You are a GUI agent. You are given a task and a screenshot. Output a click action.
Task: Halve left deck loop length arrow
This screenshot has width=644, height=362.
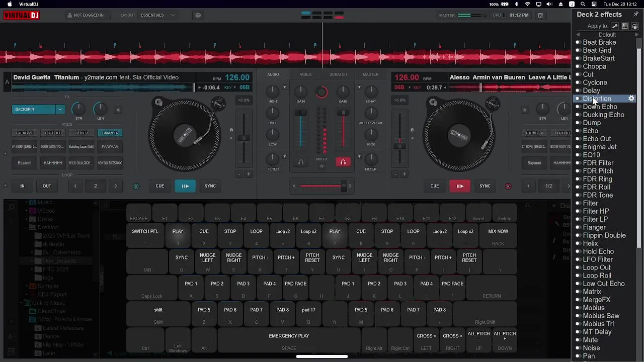click(x=75, y=186)
